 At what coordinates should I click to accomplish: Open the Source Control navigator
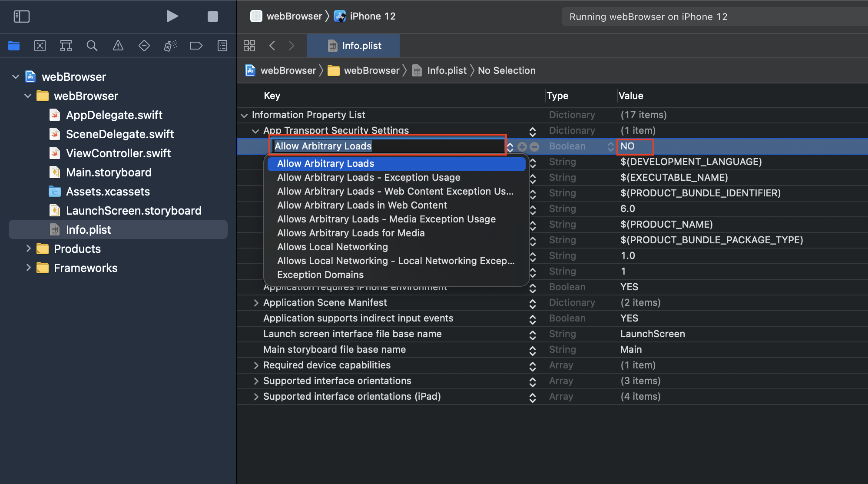pos(40,46)
